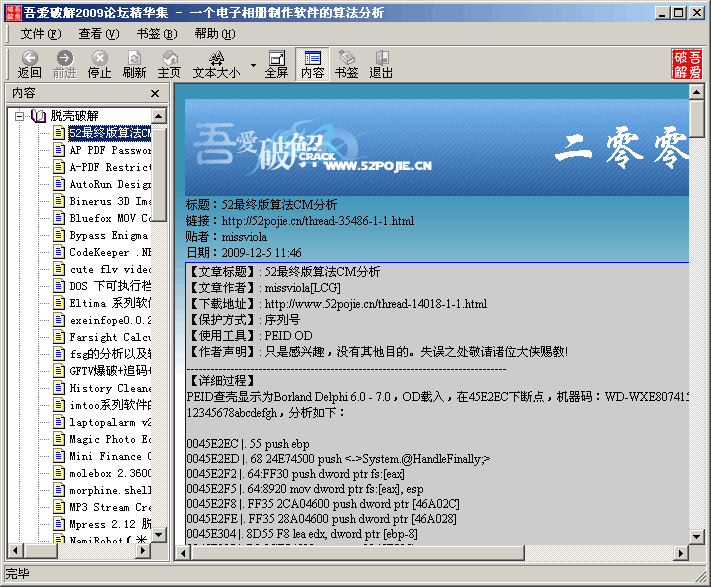
Task: Open GFTV爆破+追码 topic
Action: pyautogui.click(x=110, y=371)
